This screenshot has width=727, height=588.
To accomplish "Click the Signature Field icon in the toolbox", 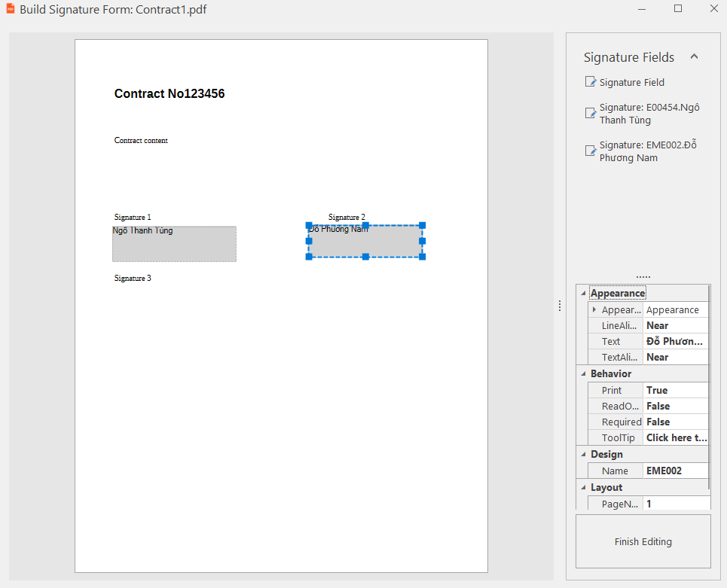I will click(591, 82).
